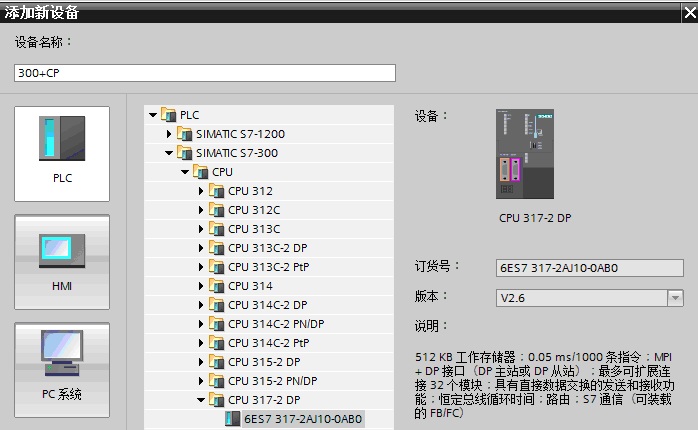Screen dimensions: 698x430
Task: Click the SIMATIC S7-1200 folder icon
Action: point(184,134)
